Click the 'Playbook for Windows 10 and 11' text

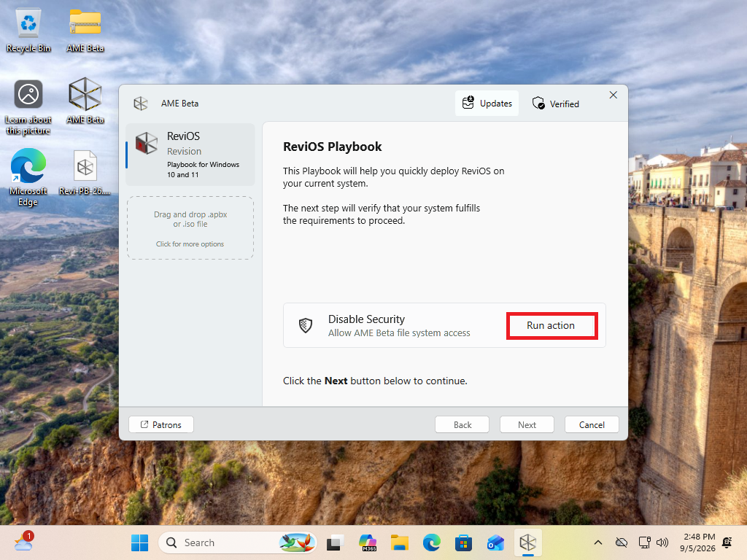point(203,169)
